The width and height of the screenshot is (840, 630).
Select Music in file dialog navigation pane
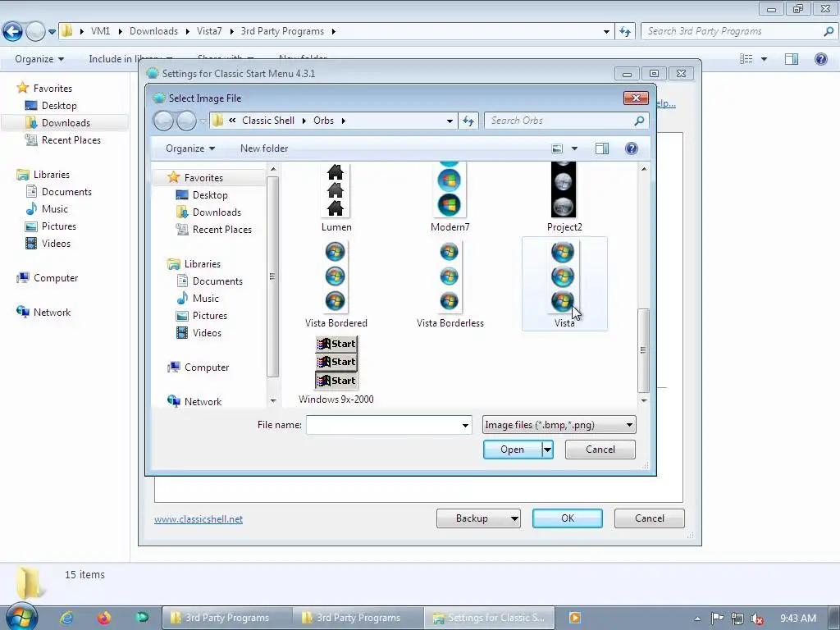(206, 299)
